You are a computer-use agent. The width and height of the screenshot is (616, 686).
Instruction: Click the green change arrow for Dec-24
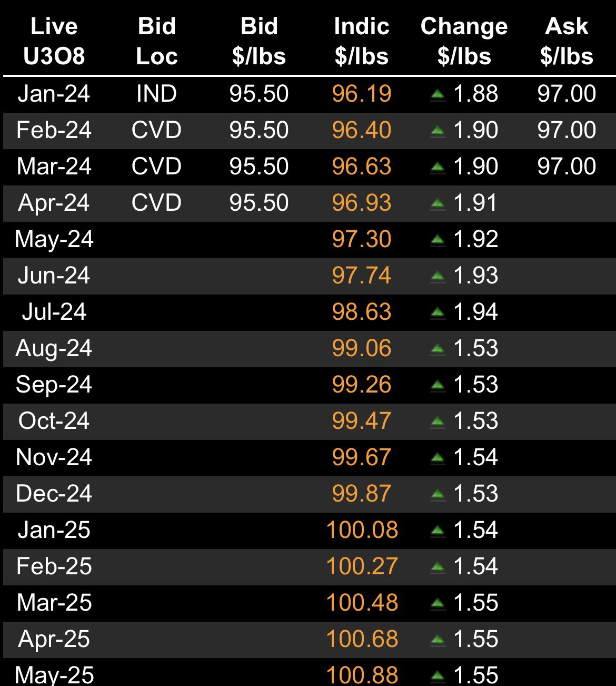click(x=438, y=495)
